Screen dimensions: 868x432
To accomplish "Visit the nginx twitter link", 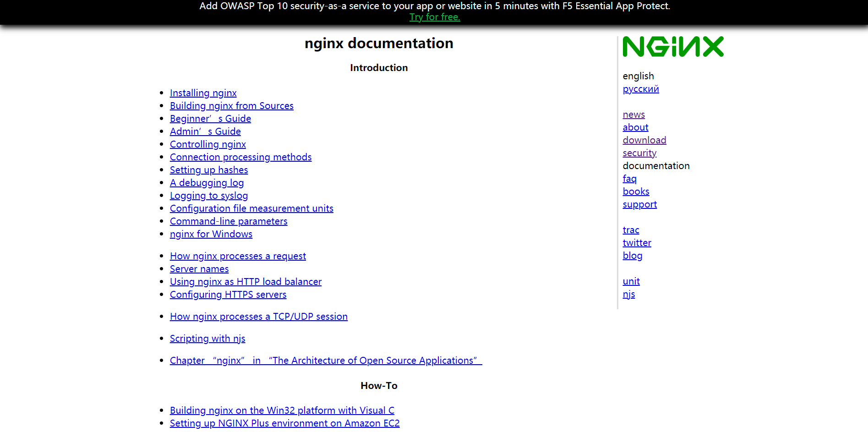I will (x=637, y=243).
